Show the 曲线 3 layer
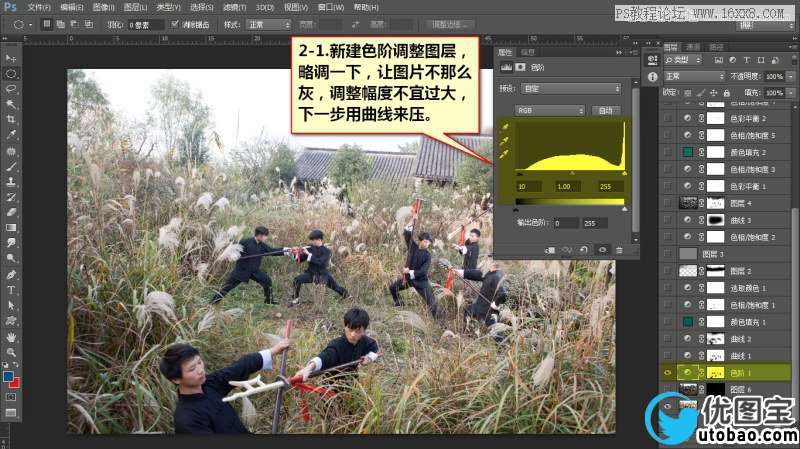The image size is (800, 449). [667, 220]
